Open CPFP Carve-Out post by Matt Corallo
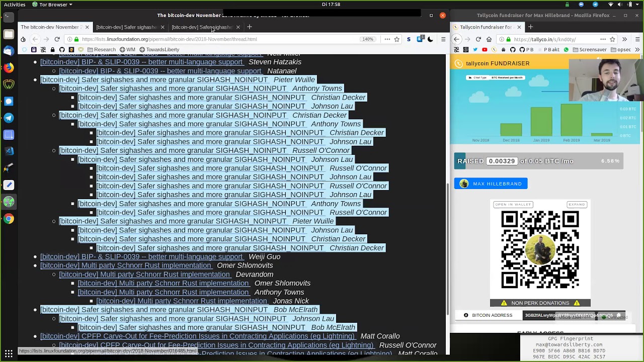 (197, 336)
